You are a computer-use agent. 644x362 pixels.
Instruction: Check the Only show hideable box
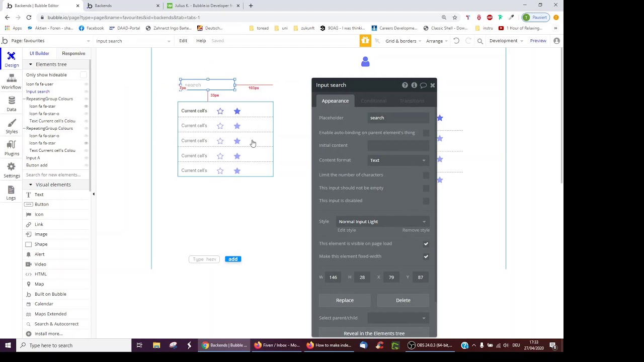pos(84,75)
